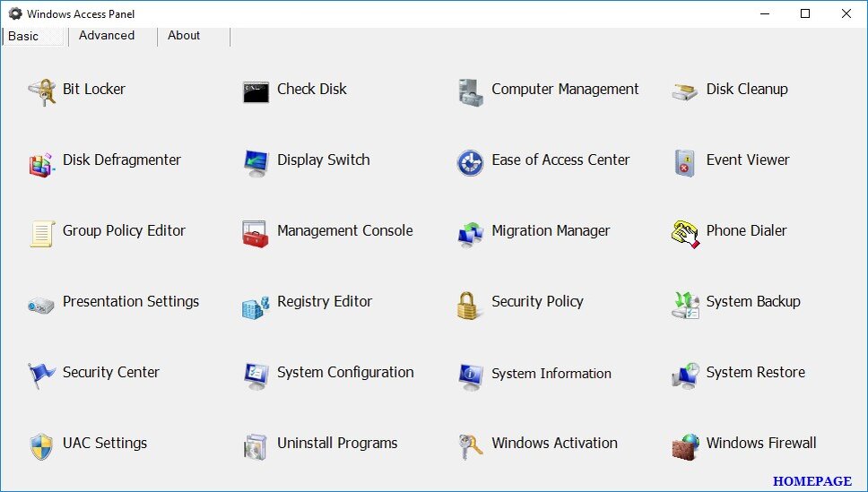Visit the HOMEPAGE link
This screenshot has height=492, width=868.
[812, 481]
